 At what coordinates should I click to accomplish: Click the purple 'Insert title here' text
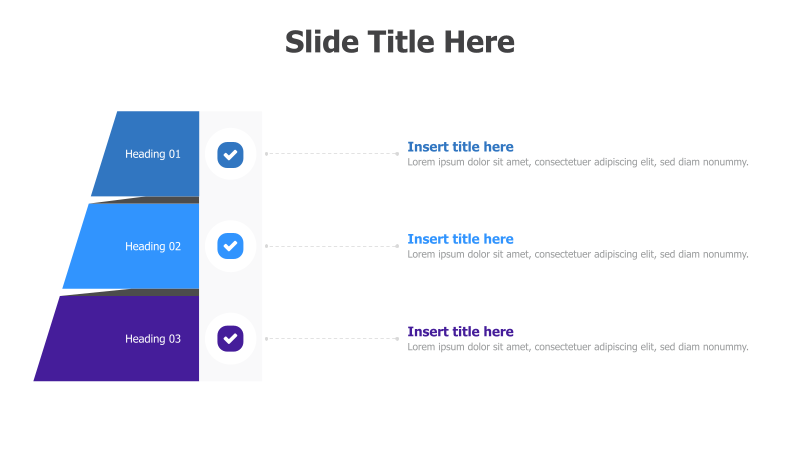tap(460, 331)
